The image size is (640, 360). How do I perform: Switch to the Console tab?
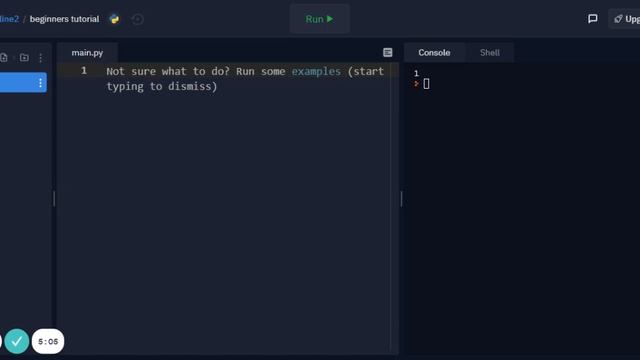coord(434,53)
